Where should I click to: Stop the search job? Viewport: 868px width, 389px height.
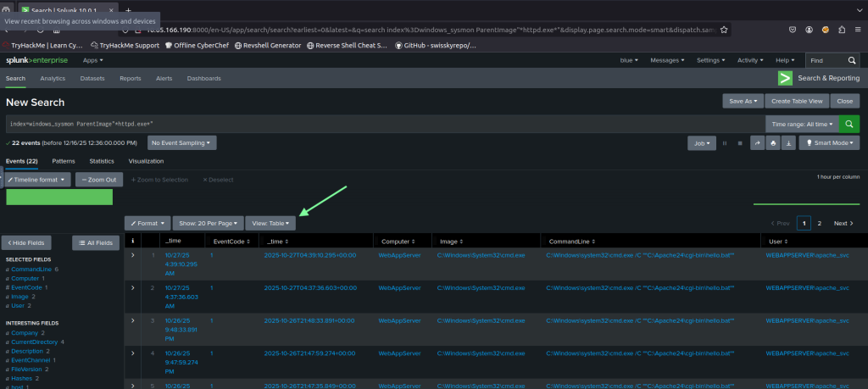pos(740,143)
